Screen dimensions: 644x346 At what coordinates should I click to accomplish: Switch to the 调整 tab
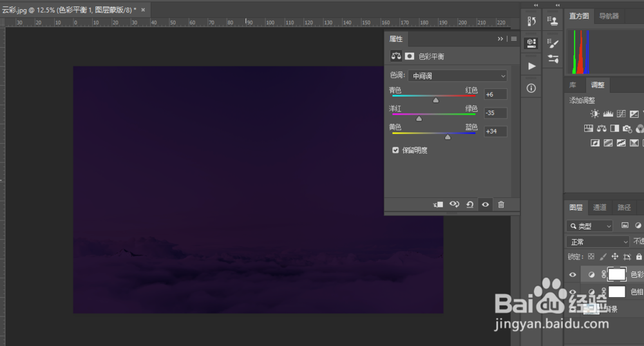598,85
